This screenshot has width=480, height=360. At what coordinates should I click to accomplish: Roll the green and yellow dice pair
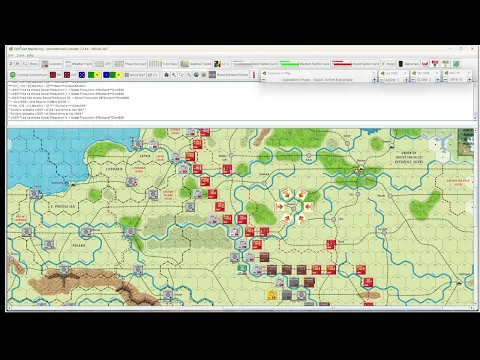(94, 75)
